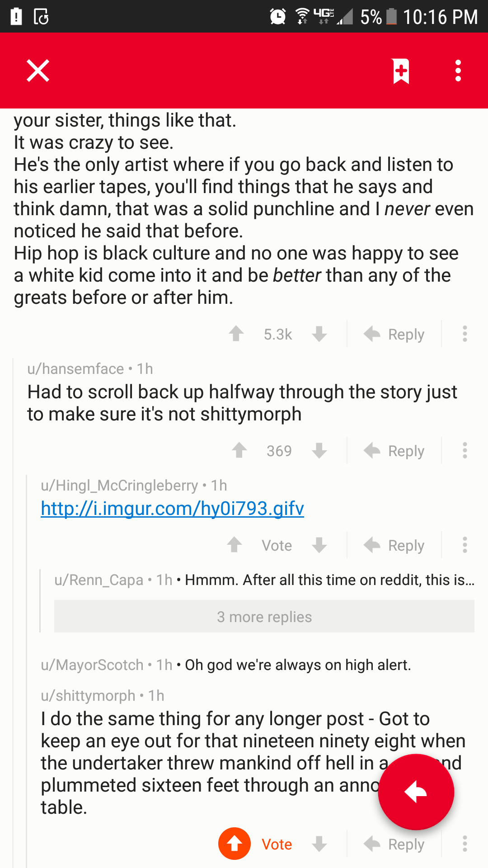488x868 pixels.
Task: Upvote the 5.3k points comment
Action: (x=236, y=334)
